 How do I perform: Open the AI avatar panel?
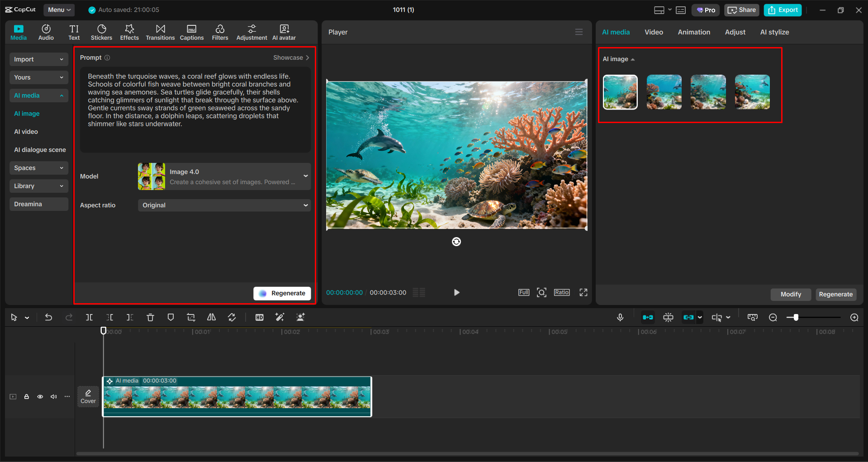(x=284, y=33)
